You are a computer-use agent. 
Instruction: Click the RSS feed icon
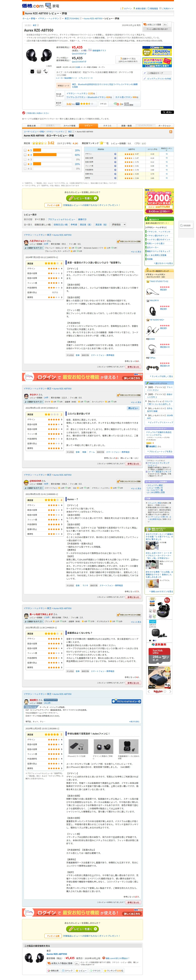tap(171, 132)
